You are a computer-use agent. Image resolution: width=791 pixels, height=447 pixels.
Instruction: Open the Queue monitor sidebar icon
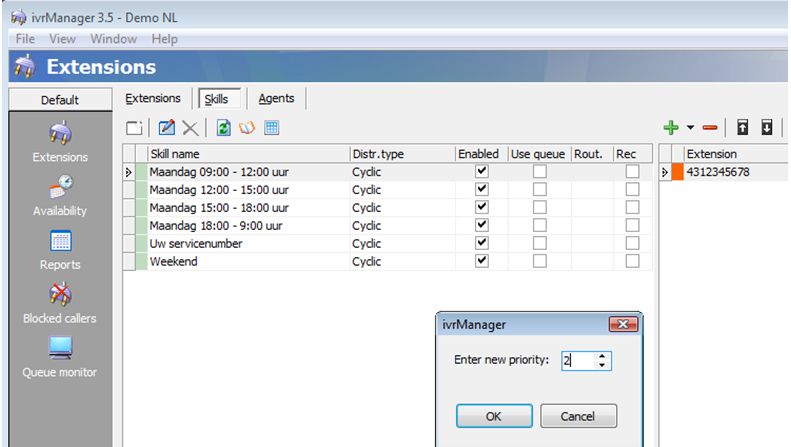[x=61, y=348]
